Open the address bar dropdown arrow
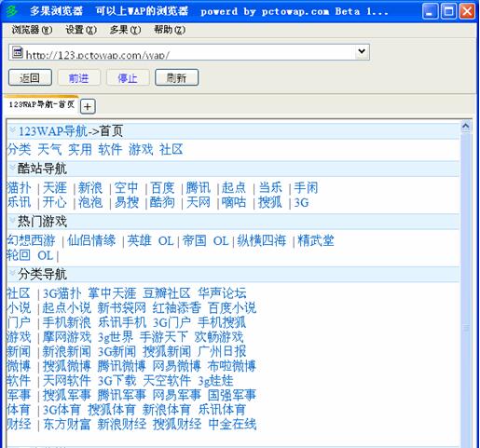The image size is (480, 448). coord(362,51)
